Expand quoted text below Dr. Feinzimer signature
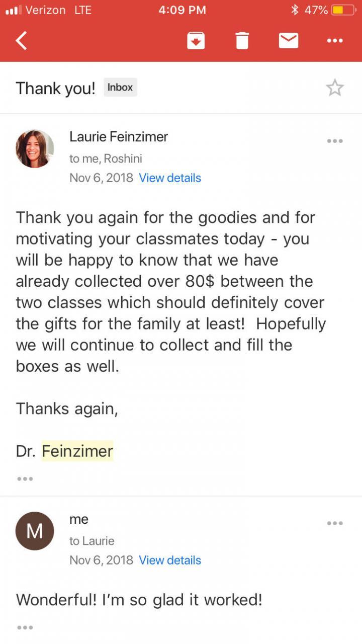This screenshot has width=362, height=644. click(x=25, y=479)
